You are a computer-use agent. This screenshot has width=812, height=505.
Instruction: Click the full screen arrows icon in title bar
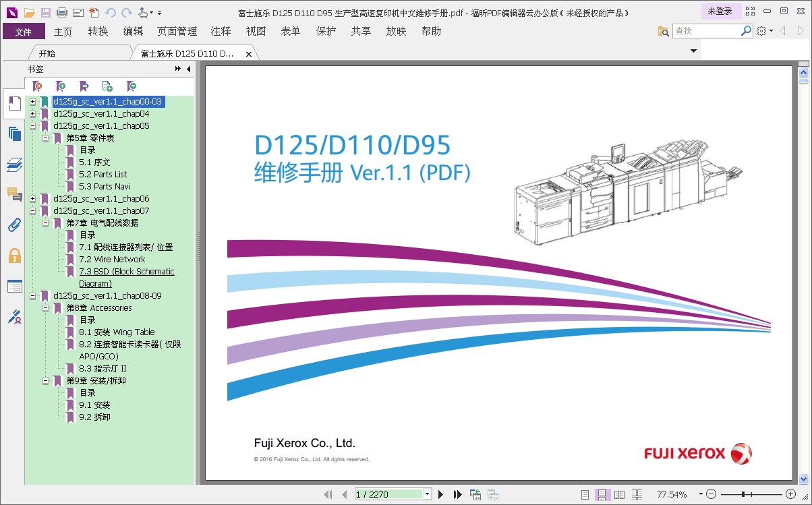pyautogui.click(x=750, y=11)
